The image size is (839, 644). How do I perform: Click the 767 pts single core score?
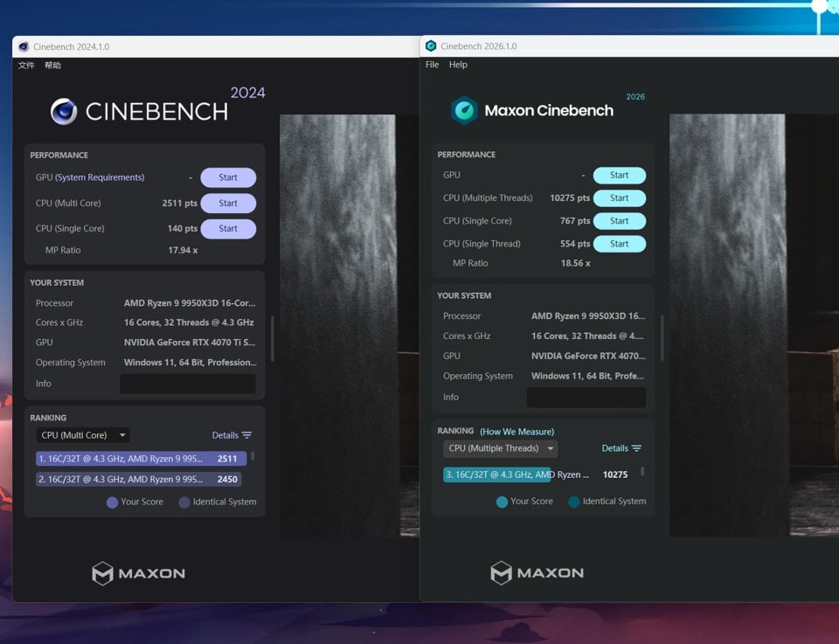575,221
